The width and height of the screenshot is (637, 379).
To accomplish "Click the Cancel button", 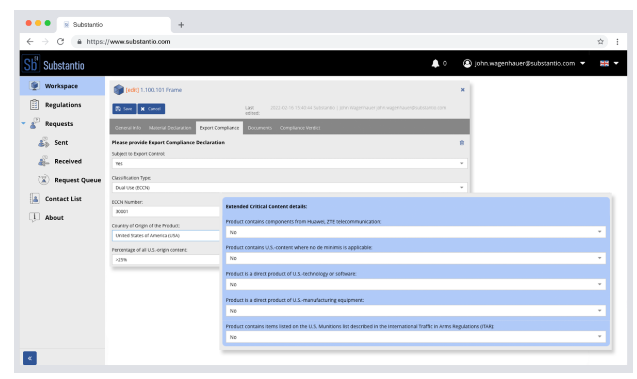I will [x=151, y=109].
